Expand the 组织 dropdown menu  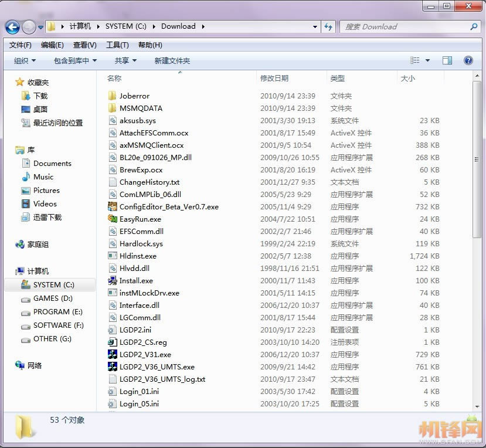point(25,60)
